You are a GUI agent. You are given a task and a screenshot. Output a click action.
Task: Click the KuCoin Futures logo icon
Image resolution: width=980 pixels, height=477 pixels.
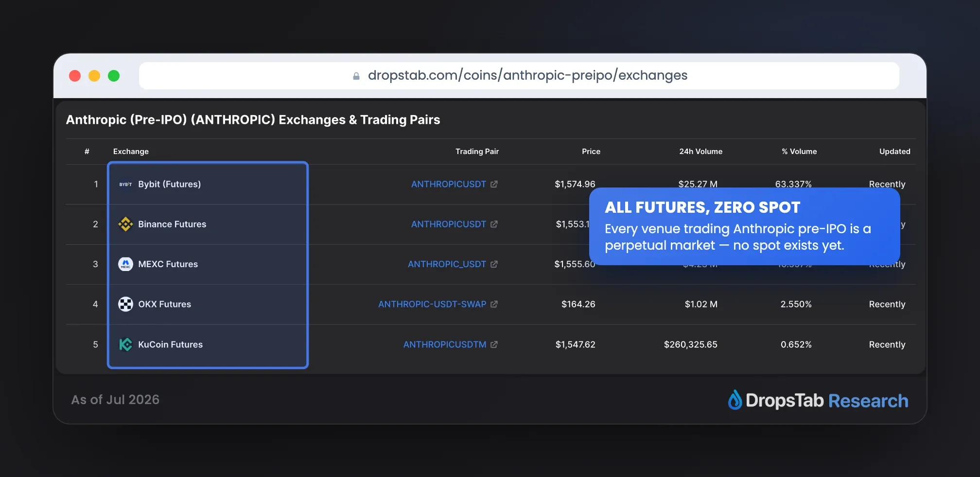click(x=125, y=344)
